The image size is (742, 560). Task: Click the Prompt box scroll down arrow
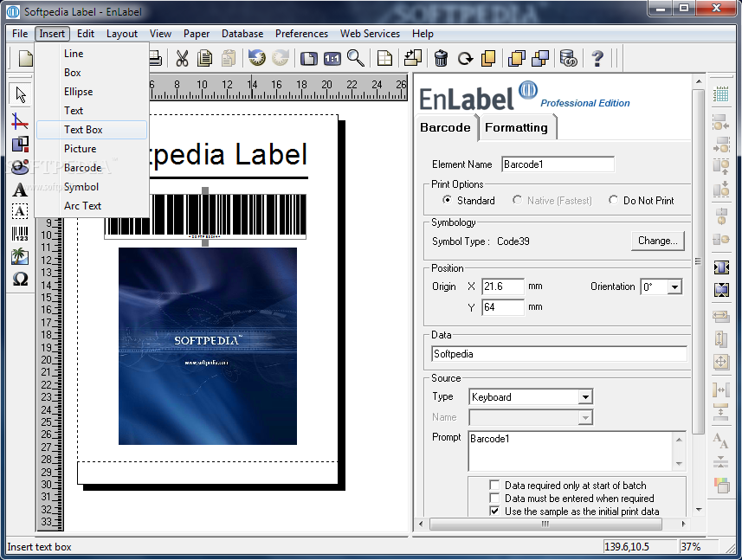click(679, 464)
